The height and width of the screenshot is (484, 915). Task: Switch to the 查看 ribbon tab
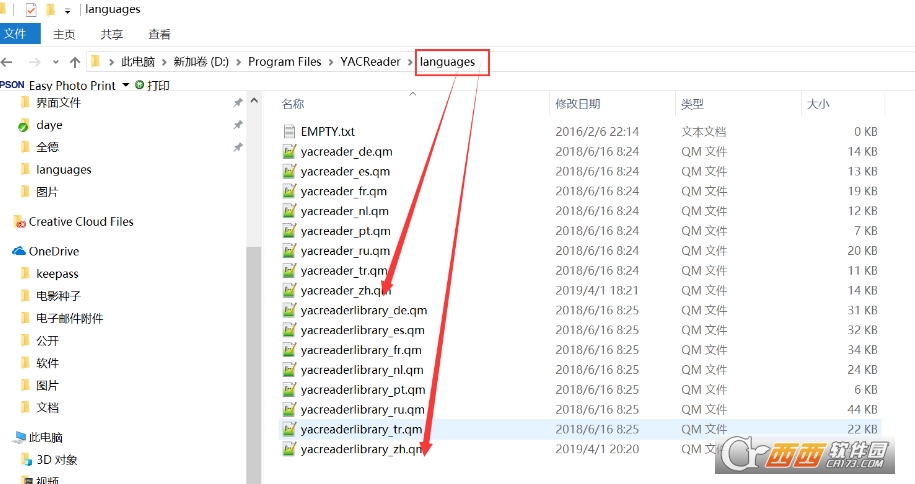(159, 34)
